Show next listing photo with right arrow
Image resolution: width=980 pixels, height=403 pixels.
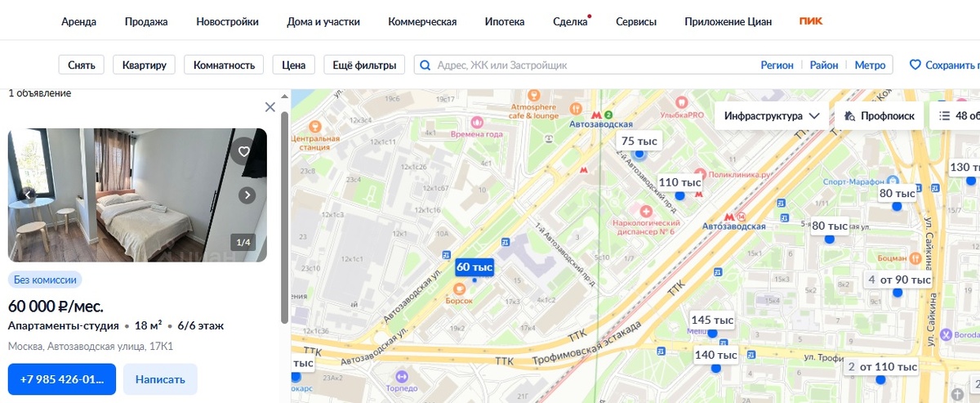coord(247,195)
